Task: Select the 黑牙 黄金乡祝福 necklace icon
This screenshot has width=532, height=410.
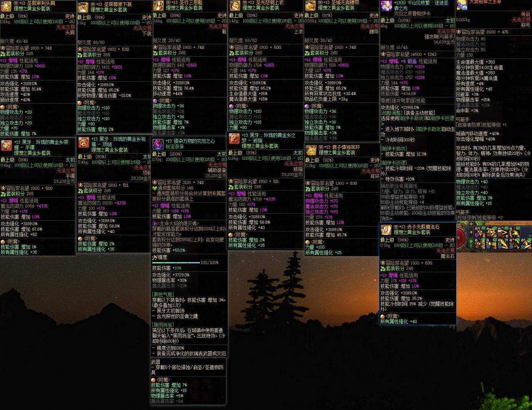Action: pyautogui.click(x=83, y=143)
